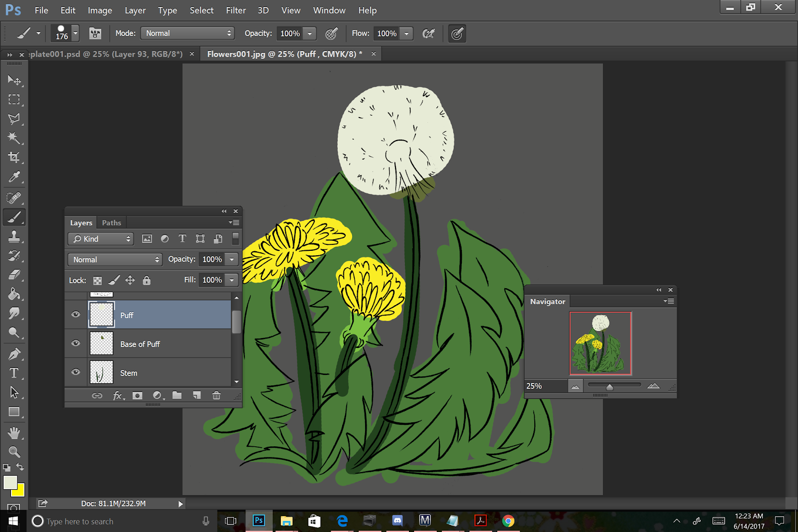Image resolution: width=798 pixels, height=532 pixels.
Task: Select the Hand tool
Action: click(14, 432)
